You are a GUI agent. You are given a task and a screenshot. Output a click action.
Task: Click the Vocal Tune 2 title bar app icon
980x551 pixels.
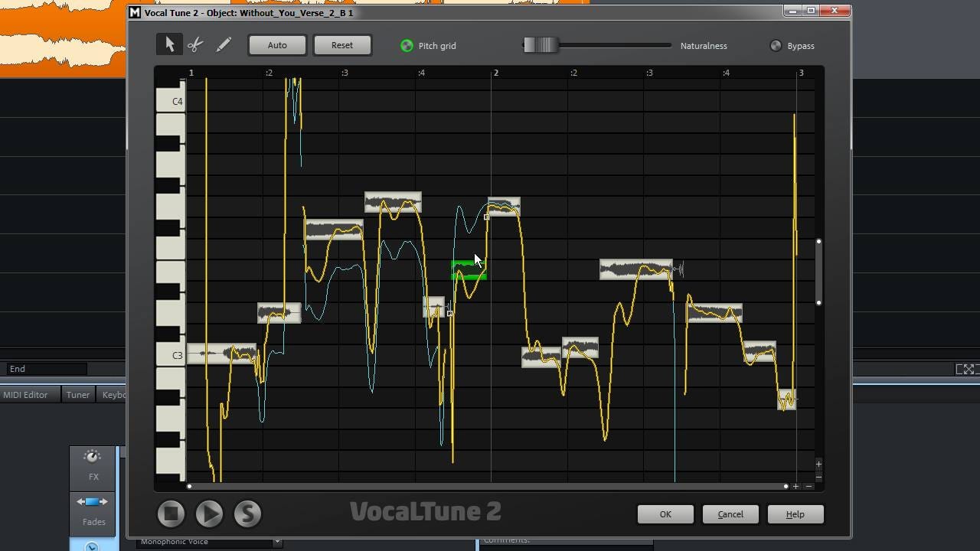point(135,12)
